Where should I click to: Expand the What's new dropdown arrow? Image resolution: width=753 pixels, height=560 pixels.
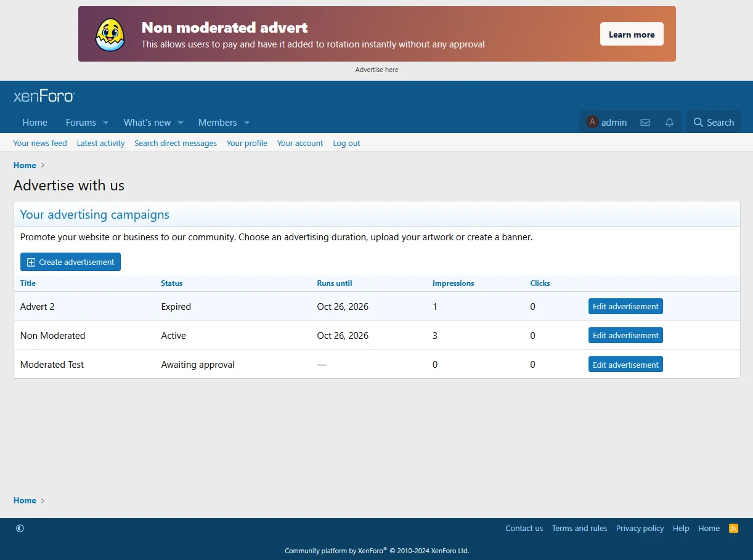181,123
